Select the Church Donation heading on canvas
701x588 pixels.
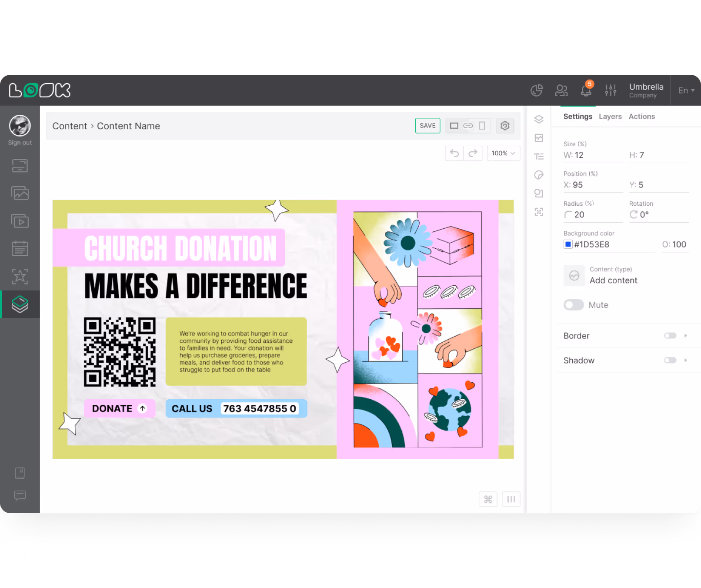(180, 248)
